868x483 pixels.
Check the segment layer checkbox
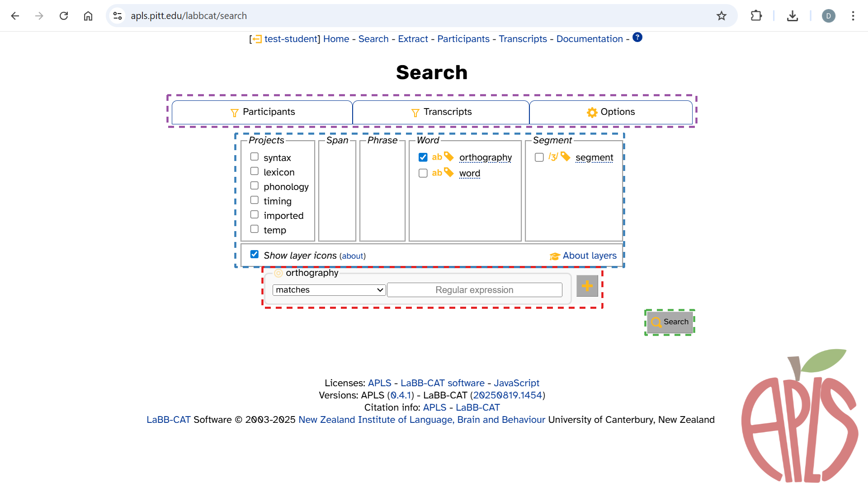[x=539, y=157]
